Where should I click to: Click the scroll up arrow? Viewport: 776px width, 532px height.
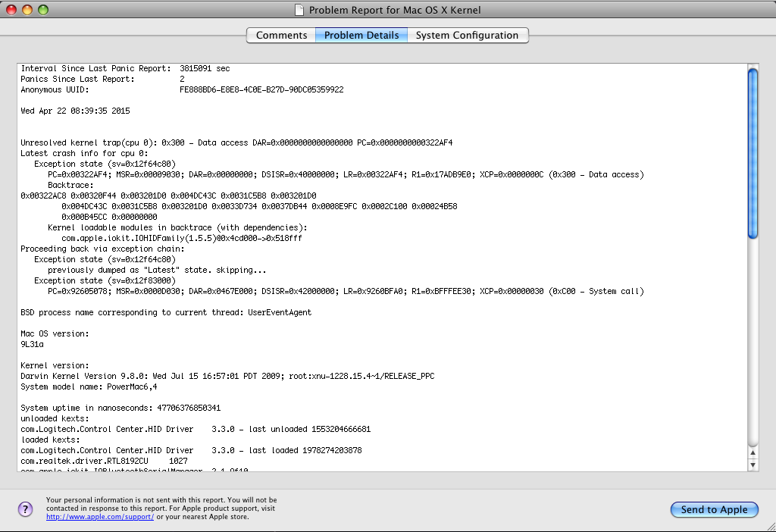tap(753, 452)
